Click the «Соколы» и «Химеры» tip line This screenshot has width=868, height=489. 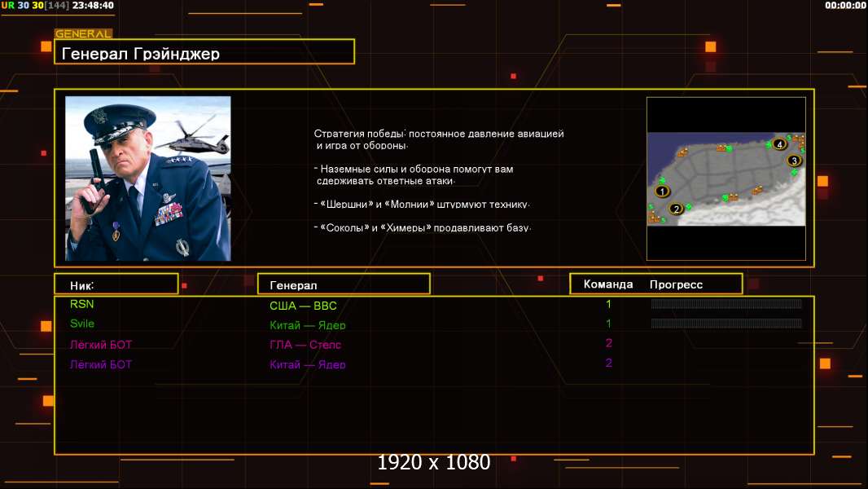(423, 227)
